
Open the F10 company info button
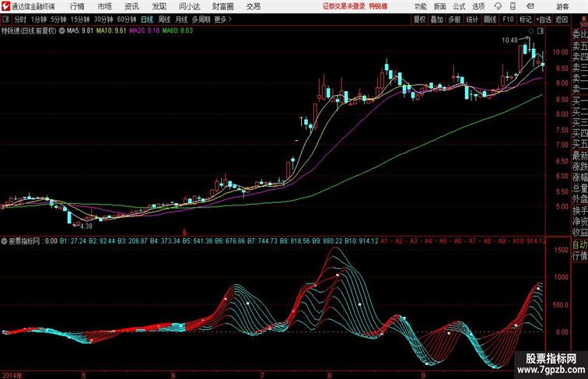508,19
